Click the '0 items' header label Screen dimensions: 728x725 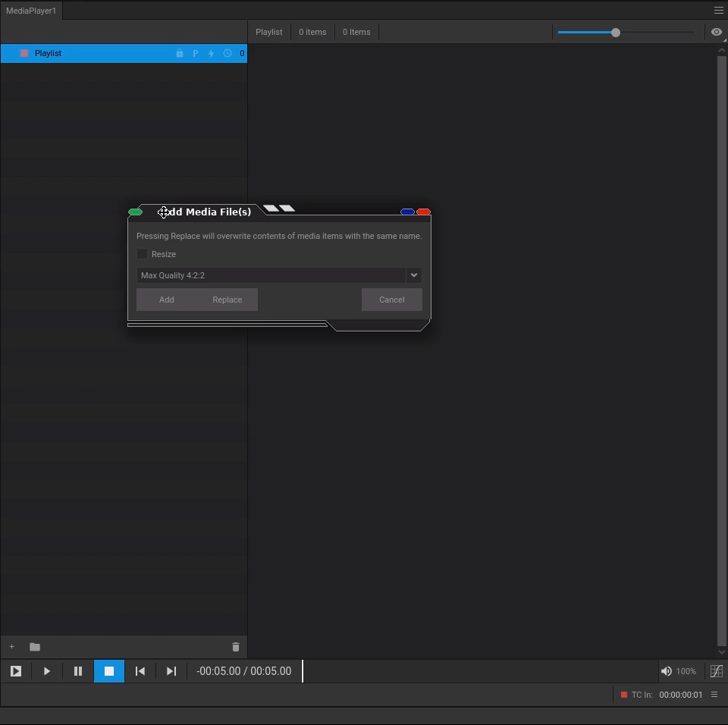pyautogui.click(x=312, y=32)
